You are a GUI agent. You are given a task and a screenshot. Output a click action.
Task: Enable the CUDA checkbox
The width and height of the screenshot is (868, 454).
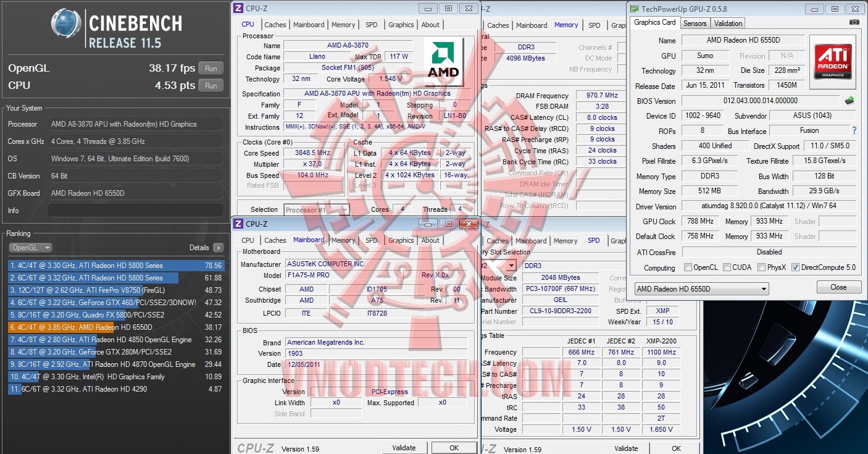pos(727,267)
